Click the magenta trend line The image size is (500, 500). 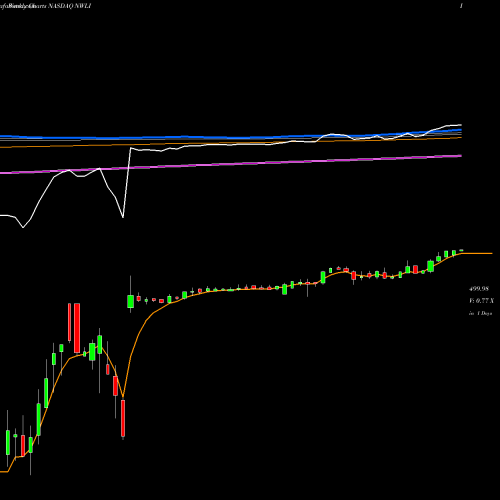click(231, 164)
